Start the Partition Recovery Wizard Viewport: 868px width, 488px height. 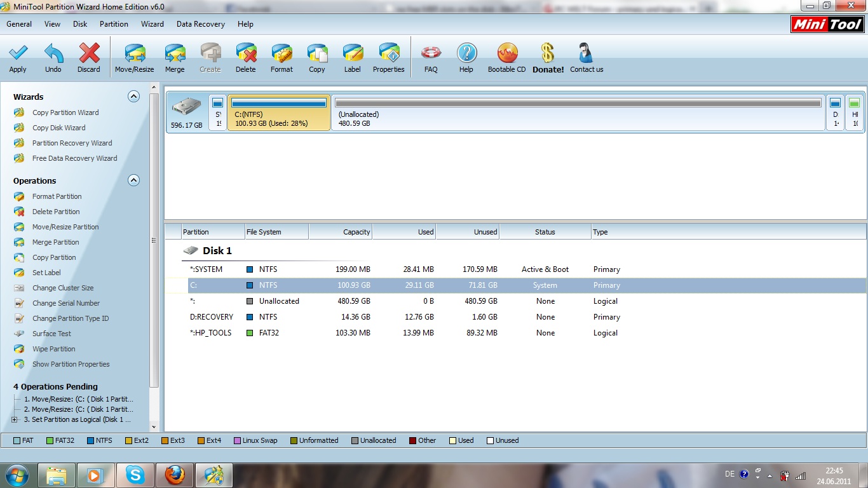(72, 143)
